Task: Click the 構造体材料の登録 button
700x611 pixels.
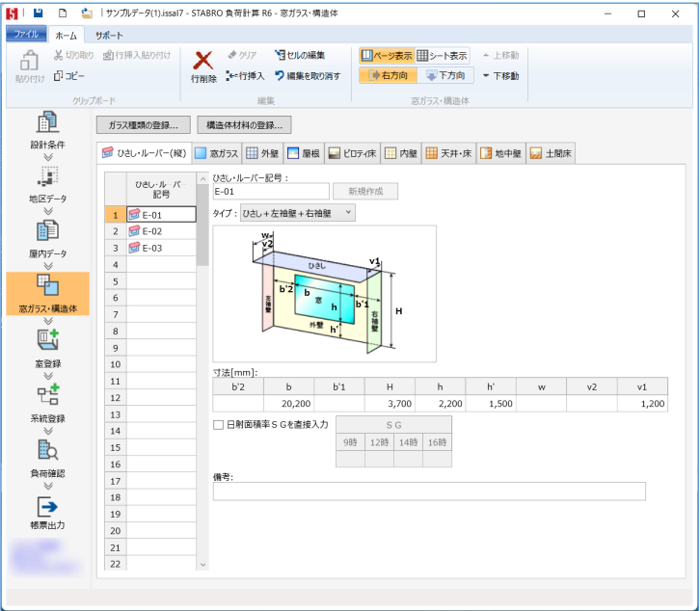Action: (x=244, y=124)
